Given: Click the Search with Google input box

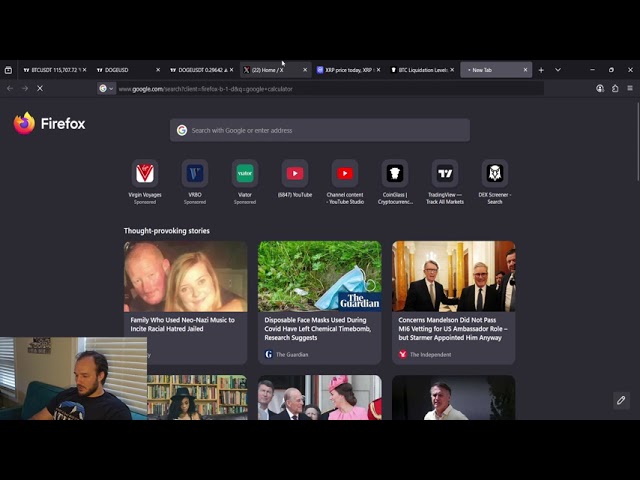Looking at the screenshot, I should pos(320,130).
